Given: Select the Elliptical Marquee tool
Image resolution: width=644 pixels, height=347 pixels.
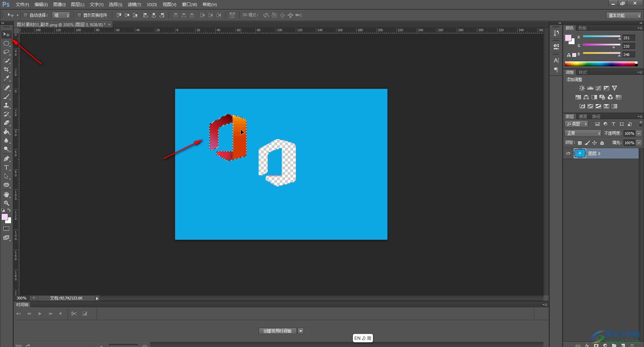Looking at the screenshot, I should click(x=6, y=43).
